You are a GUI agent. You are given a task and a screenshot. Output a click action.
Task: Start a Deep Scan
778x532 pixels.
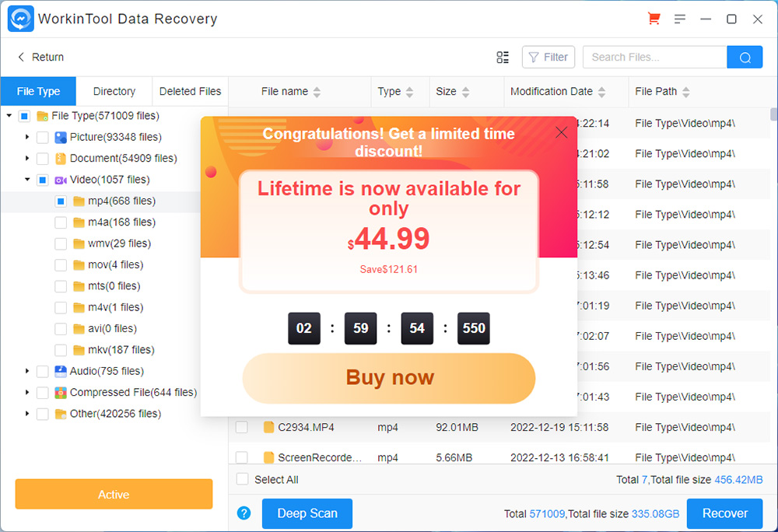point(307,513)
